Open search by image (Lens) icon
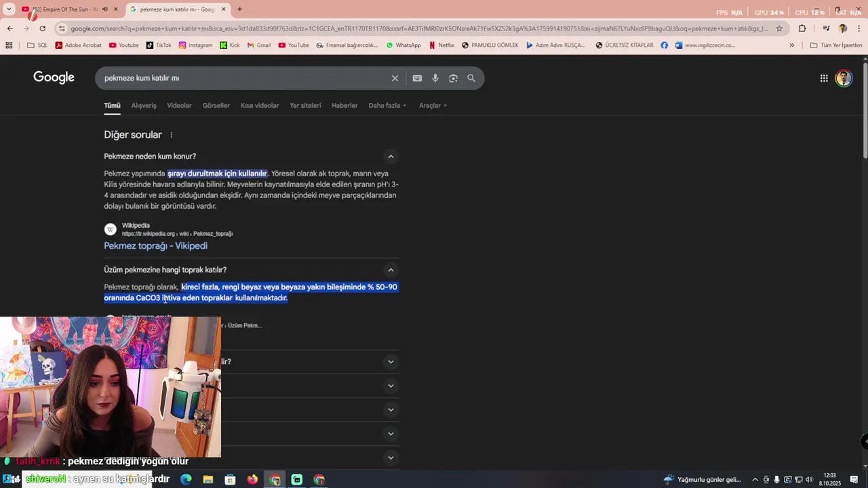 pos(453,78)
